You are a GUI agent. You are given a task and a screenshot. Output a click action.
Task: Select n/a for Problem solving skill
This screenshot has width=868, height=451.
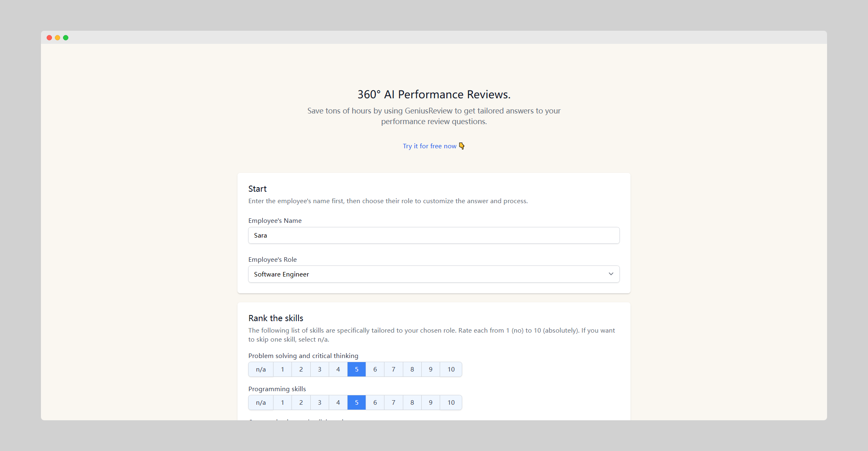click(261, 369)
